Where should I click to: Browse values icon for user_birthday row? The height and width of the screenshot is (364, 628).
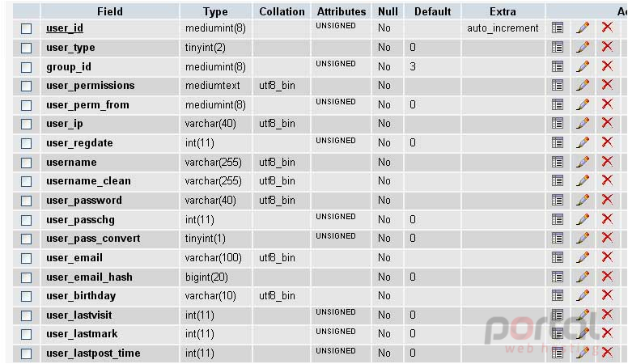click(558, 296)
